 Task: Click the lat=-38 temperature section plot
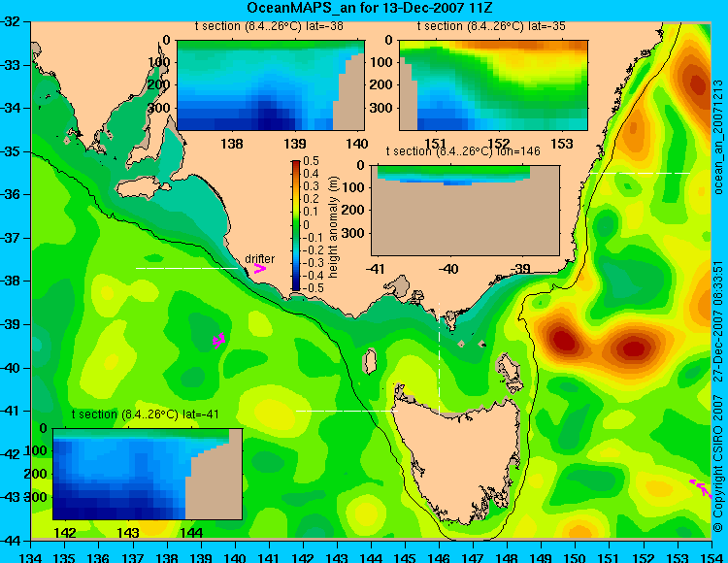(x=271, y=85)
